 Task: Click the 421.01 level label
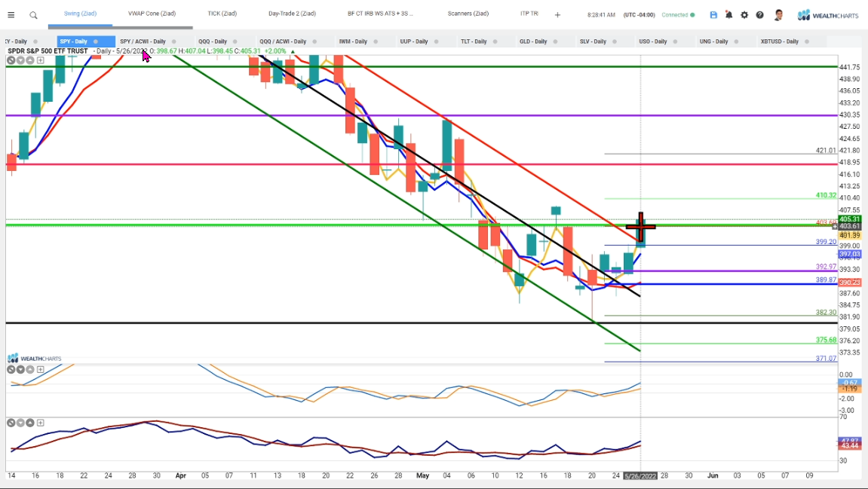[x=826, y=151]
